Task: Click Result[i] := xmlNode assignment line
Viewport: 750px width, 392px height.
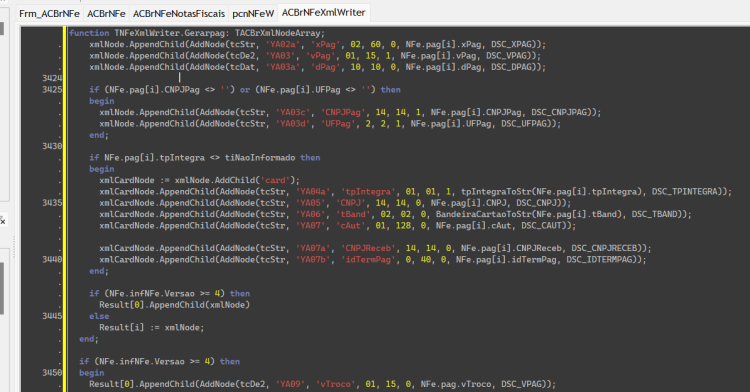Action: point(152,327)
